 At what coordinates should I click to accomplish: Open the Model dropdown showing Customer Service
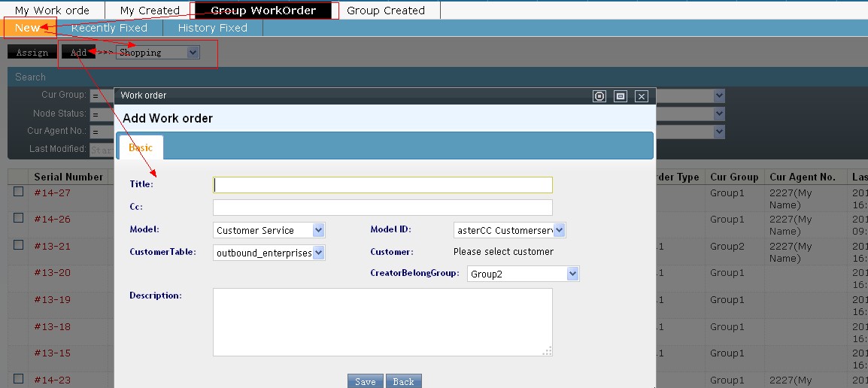point(269,230)
